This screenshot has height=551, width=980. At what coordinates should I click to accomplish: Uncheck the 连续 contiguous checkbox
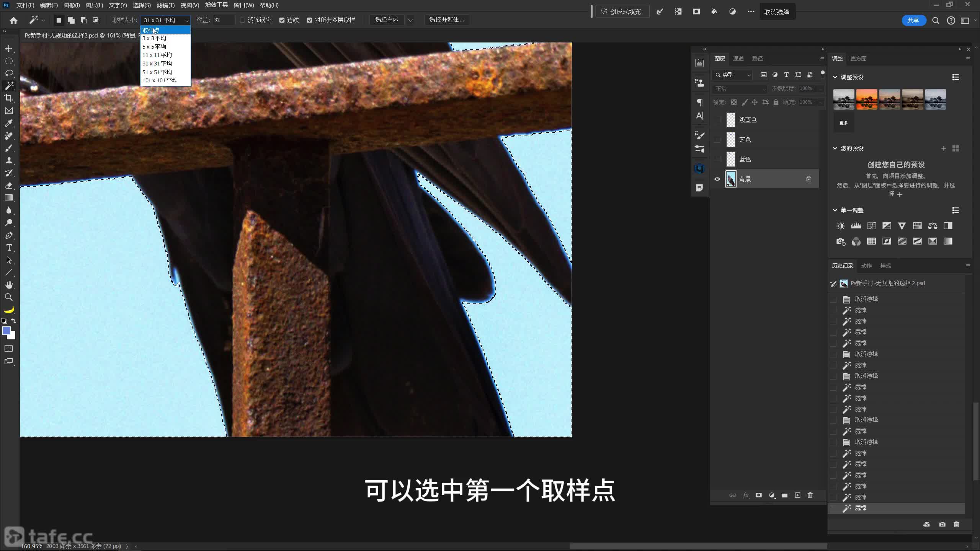pyautogui.click(x=282, y=20)
